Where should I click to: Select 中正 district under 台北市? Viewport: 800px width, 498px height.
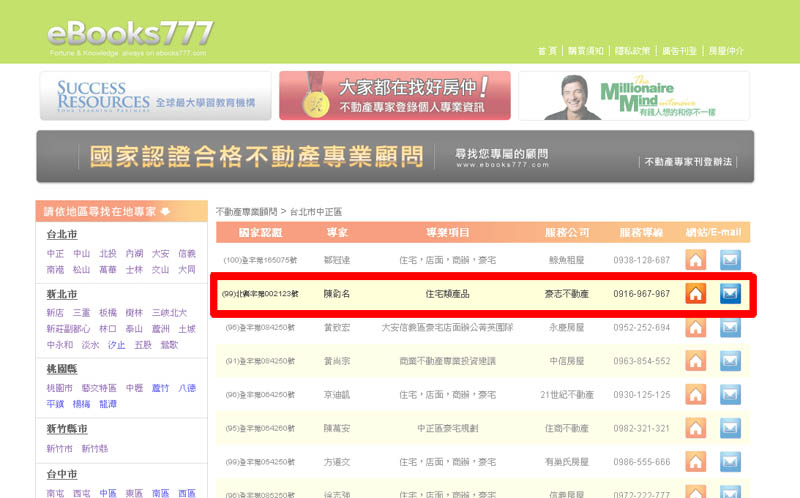click(x=55, y=254)
